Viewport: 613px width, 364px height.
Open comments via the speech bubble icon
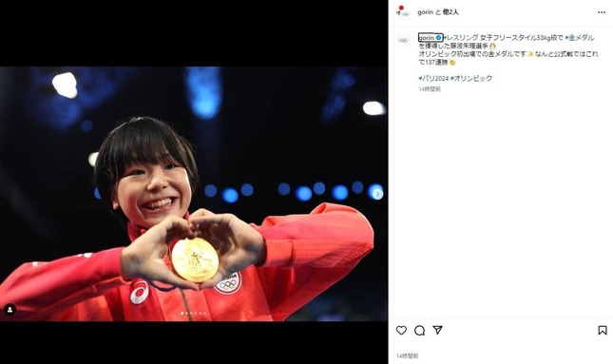point(419,331)
